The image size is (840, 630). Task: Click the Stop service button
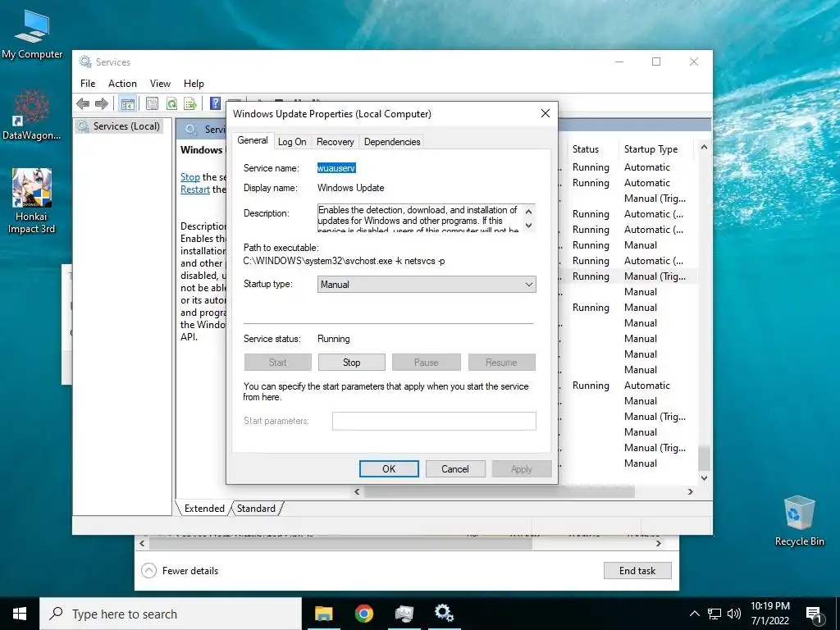click(351, 362)
